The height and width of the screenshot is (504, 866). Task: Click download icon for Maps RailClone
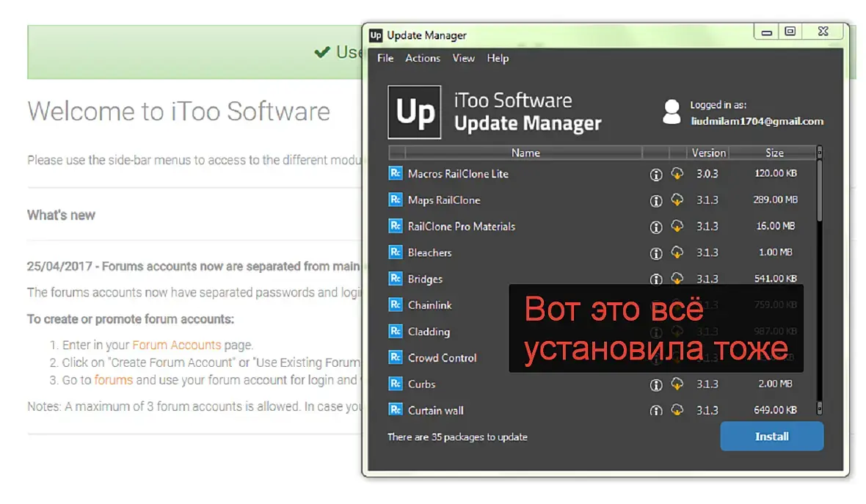tap(677, 200)
